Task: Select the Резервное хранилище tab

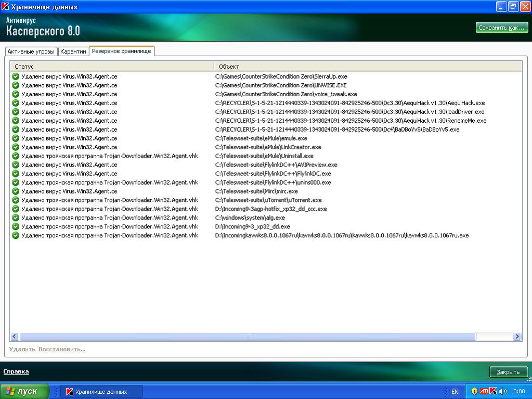Action: coord(121,51)
